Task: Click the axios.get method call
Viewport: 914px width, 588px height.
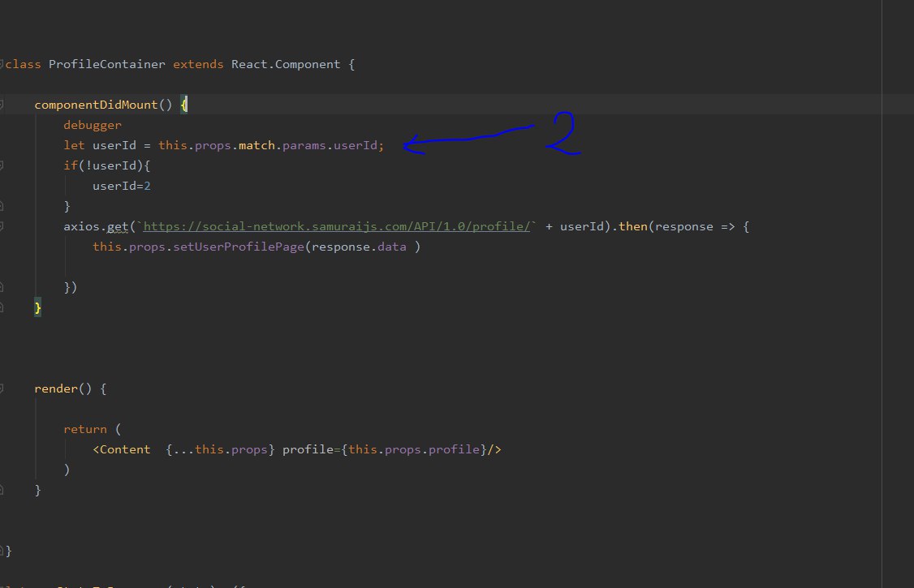Action: click(96, 226)
